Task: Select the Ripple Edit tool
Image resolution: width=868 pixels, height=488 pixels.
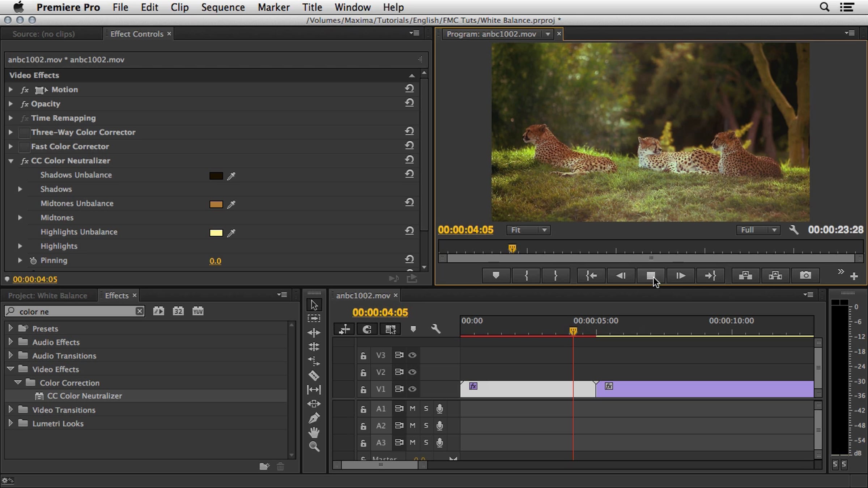Action: coord(314,333)
